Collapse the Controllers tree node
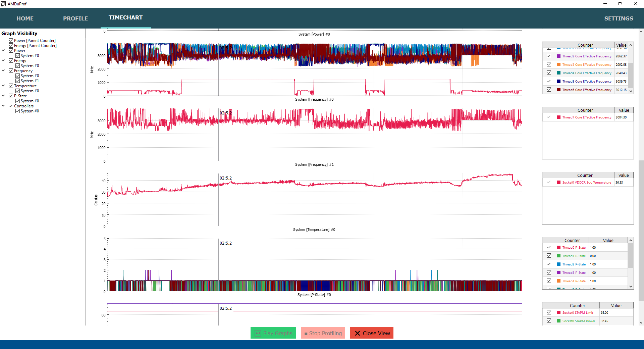 [3, 106]
